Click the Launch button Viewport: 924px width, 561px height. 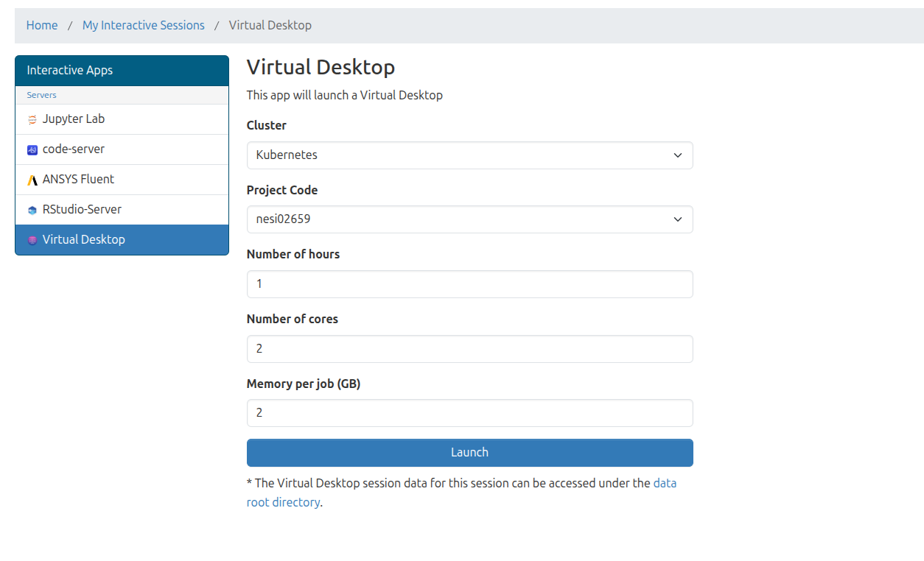[469, 452]
